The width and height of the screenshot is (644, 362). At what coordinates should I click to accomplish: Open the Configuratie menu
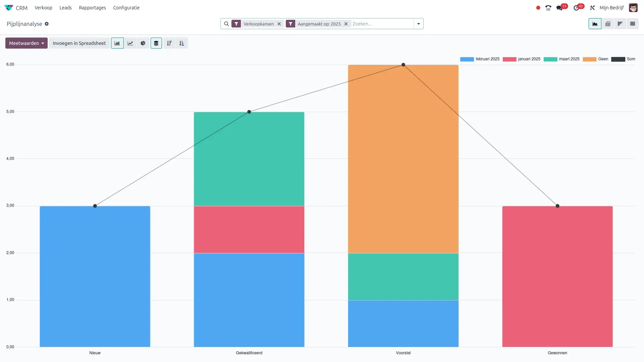click(x=126, y=8)
